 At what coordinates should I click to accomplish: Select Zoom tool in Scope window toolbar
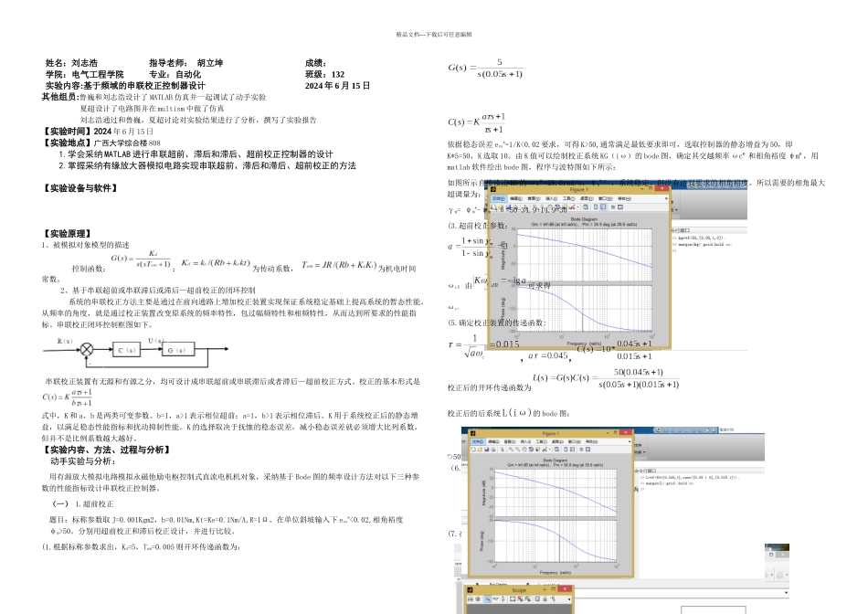[488, 599]
